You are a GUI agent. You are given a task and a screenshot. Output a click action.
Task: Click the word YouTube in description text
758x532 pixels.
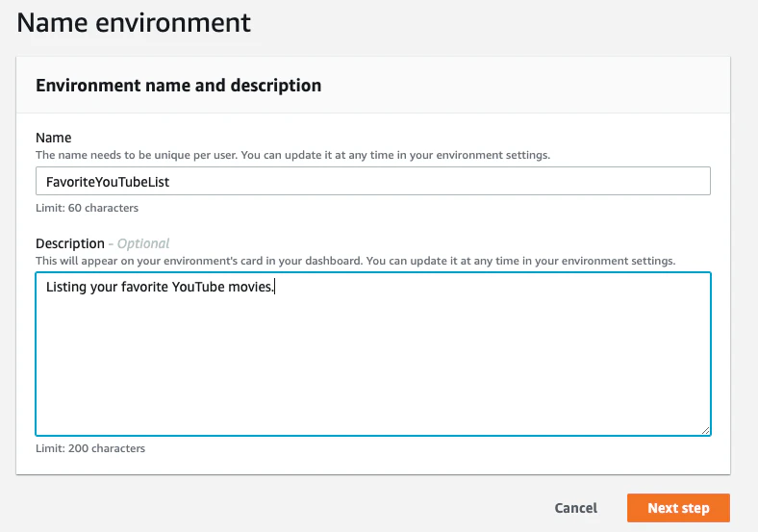[x=198, y=287]
